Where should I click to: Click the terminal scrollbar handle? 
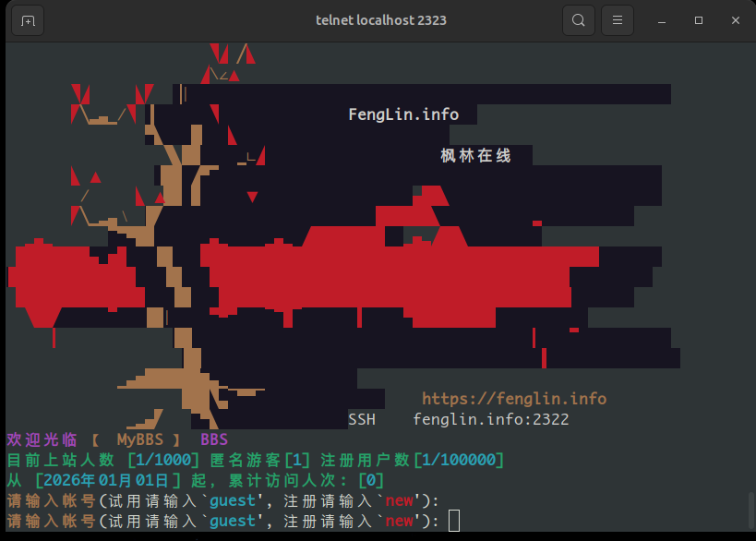pos(750,511)
